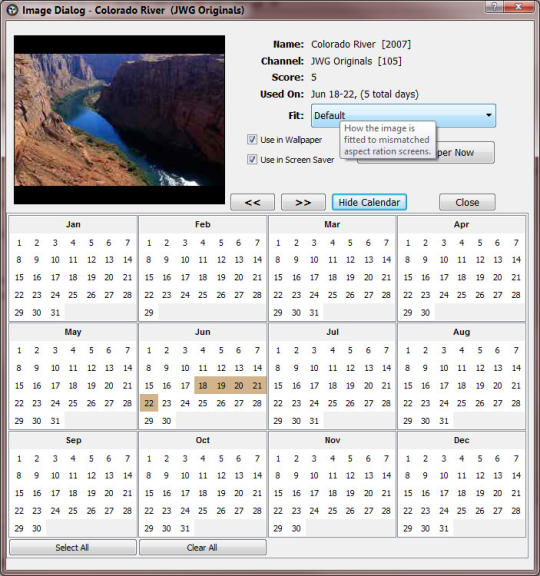Select August 15 in the calendar
Image resolution: width=540 pixels, height=576 pixels.
[x=408, y=385]
